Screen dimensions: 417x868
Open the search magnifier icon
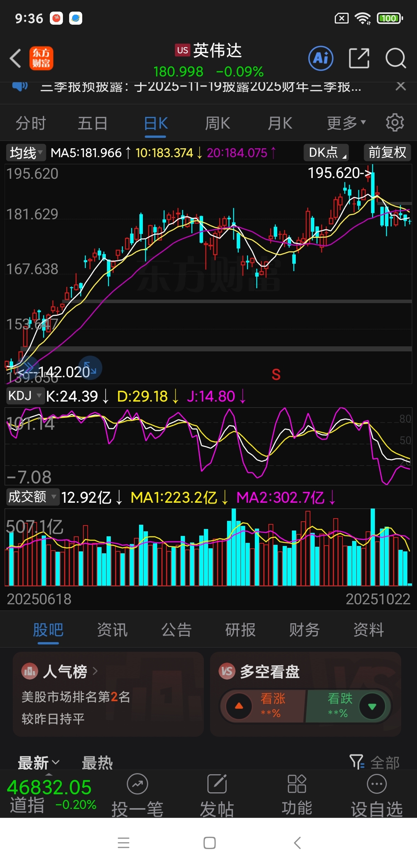pos(396,58)
